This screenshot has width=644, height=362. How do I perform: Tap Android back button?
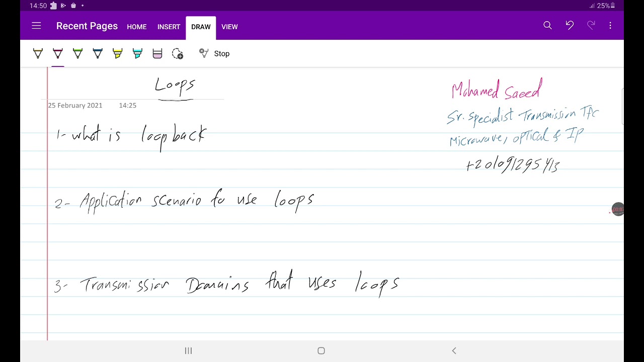pos(454,351)
